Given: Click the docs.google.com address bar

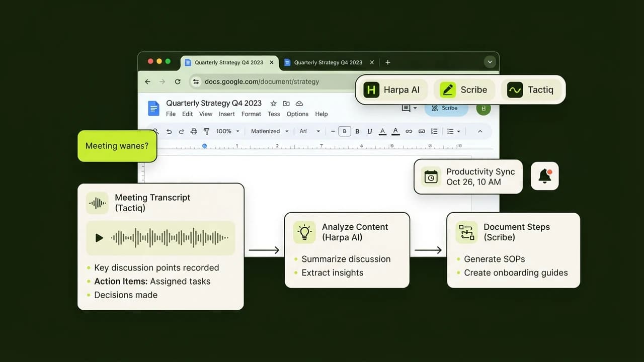Looking at the screenshot, I should [x=272, y=81].
